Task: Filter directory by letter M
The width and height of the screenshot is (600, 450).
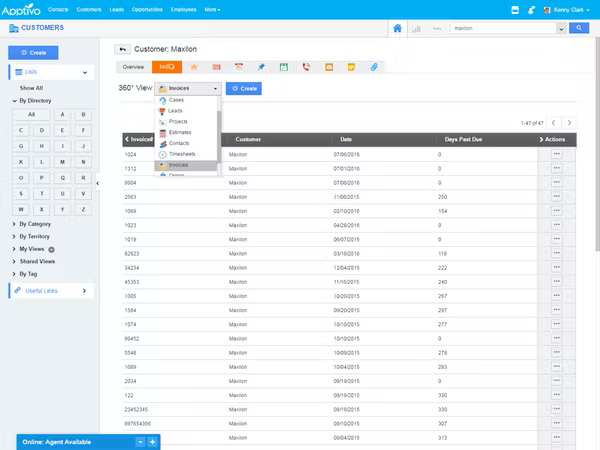Action: [62, 162]
